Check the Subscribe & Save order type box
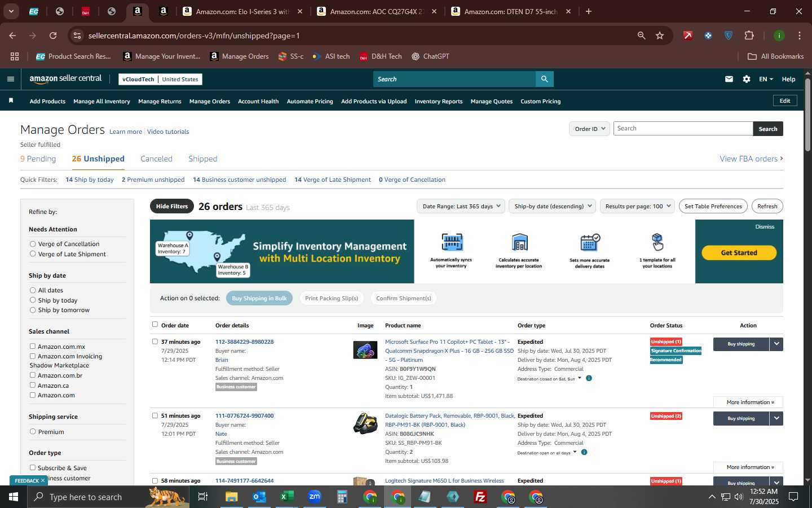 point(33,467)
